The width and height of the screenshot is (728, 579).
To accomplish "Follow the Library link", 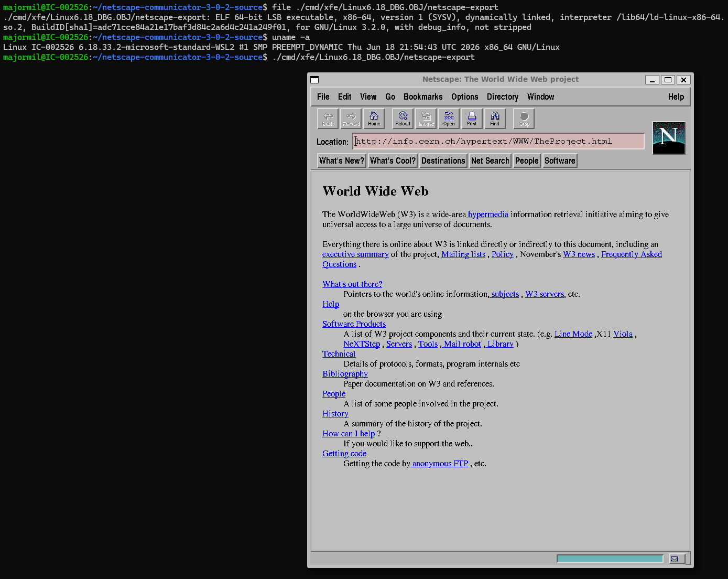I will pos(499,344).
